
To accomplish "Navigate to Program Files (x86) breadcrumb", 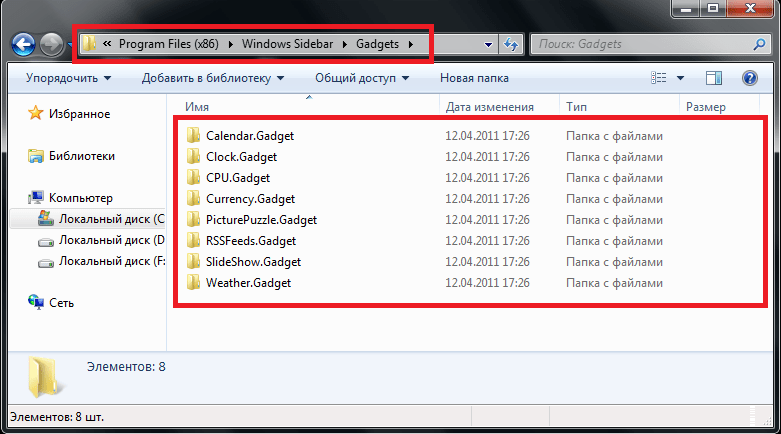I will click(168, 44).
